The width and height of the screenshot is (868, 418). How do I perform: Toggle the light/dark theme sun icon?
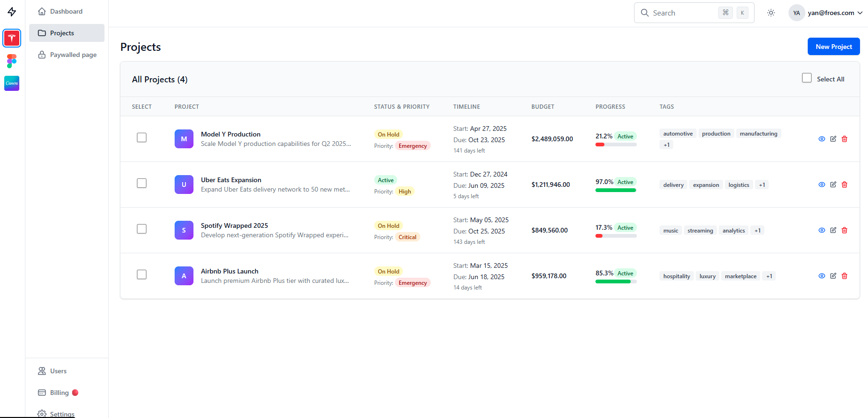point(771,13)
